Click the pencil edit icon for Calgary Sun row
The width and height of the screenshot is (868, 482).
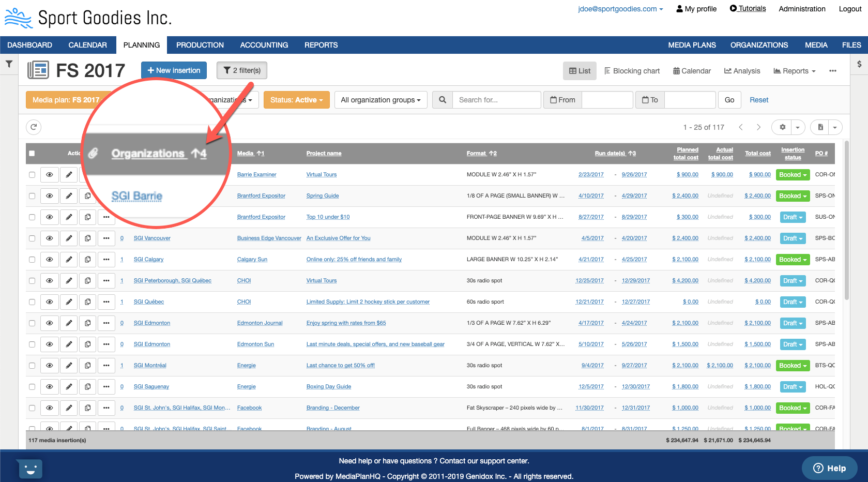69,260
